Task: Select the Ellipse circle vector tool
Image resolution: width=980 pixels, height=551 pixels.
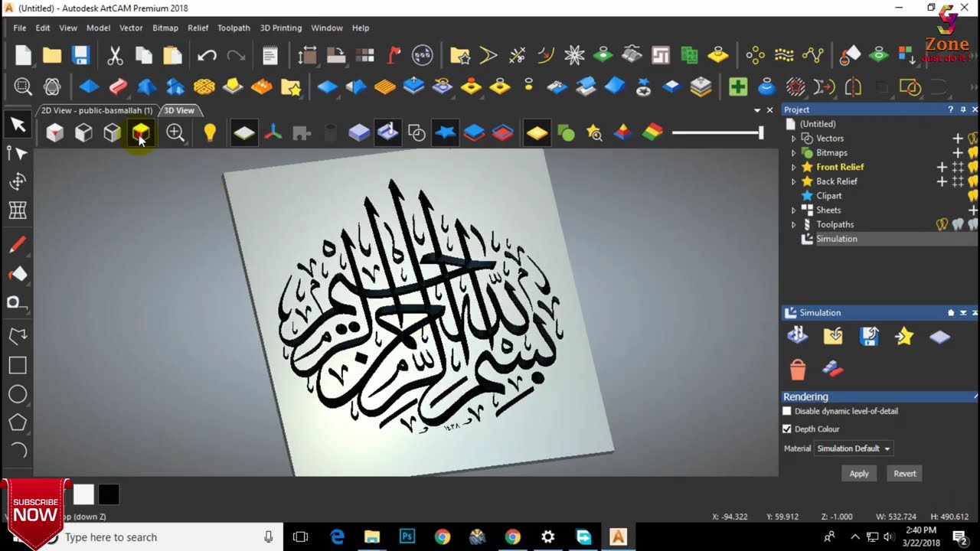Action: click(x=17, y=394)
